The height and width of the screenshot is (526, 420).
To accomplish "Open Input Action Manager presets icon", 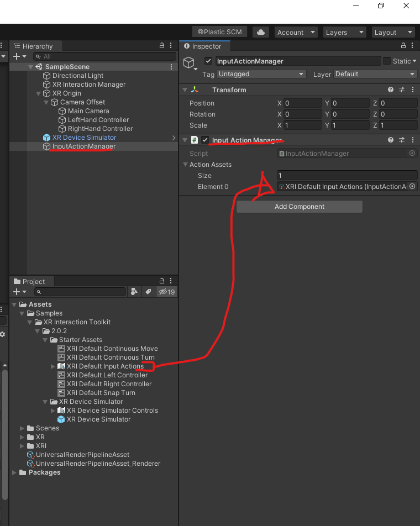I will (402, 140).
